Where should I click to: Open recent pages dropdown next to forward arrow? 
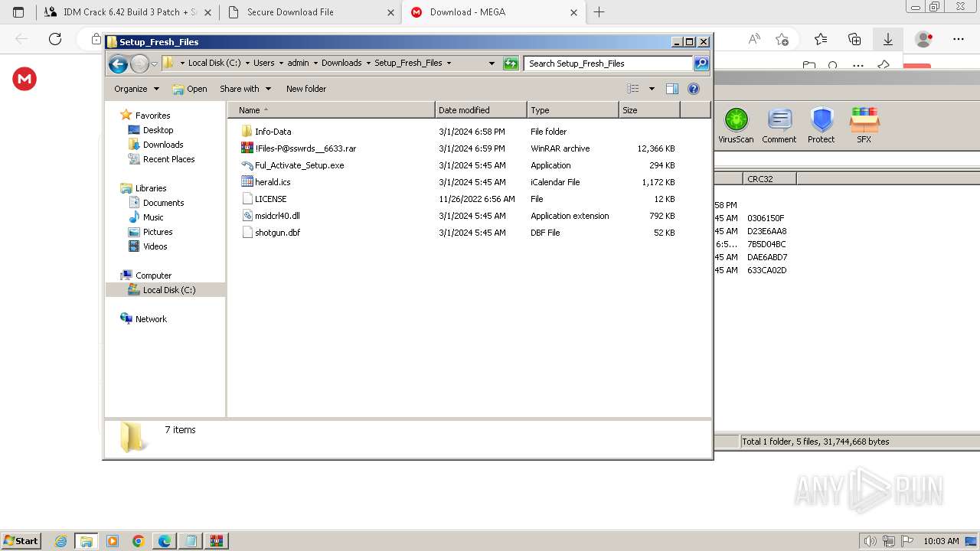[x=154, y=64]
